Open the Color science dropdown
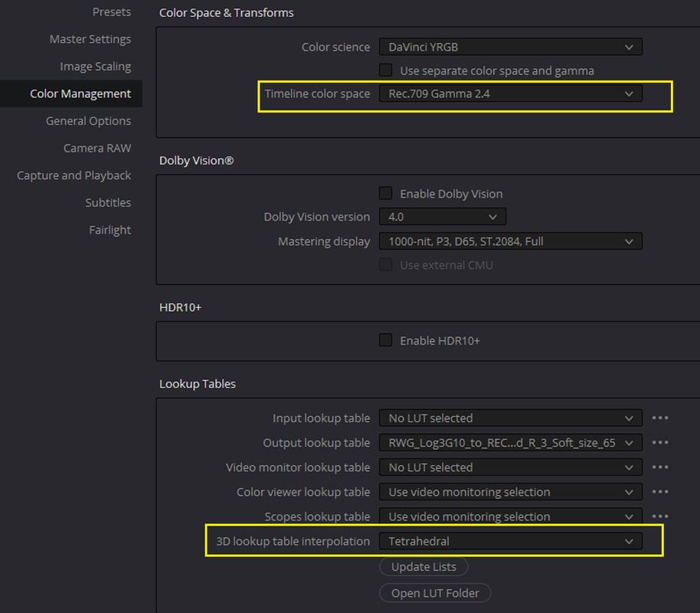This screenshot has width=700, height=613. click(x=511, y=47)
